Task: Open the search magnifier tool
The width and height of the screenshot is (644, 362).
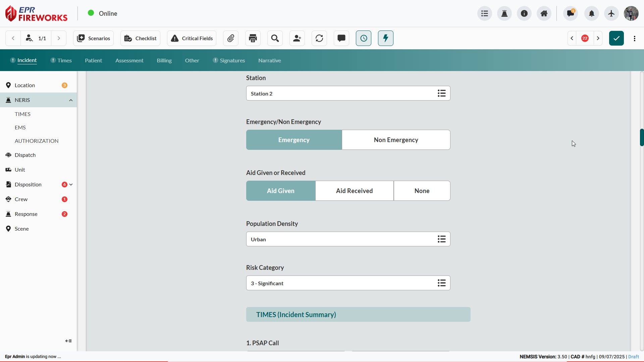Action: tap(275, 38)
